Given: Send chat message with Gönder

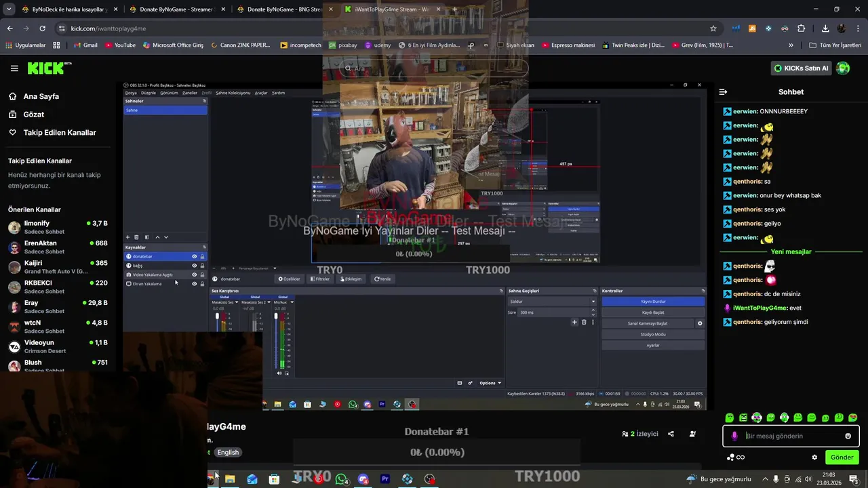Looking at the screenshot, I should click(842, 457).
